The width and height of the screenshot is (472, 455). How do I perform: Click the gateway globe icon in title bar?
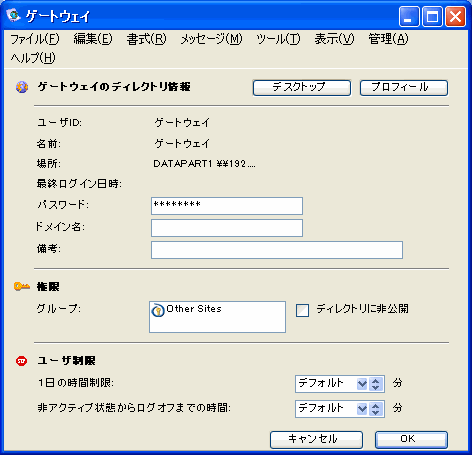click(14, 15)
